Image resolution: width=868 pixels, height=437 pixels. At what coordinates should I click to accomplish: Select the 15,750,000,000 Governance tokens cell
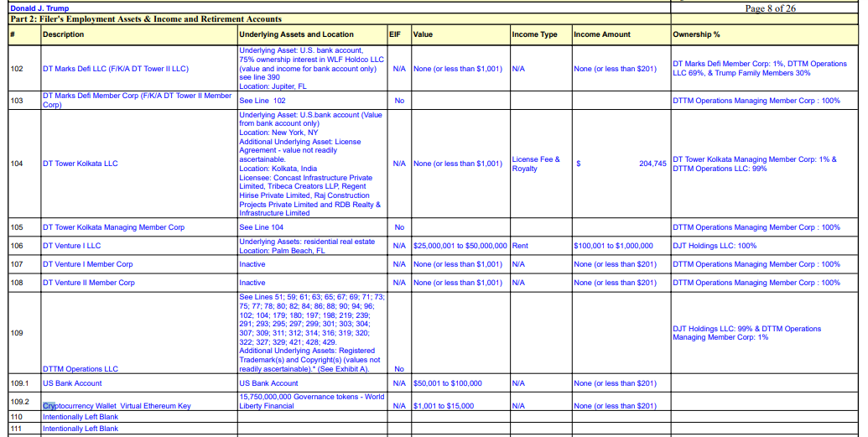pyautogui.click(x=312, y=402)
